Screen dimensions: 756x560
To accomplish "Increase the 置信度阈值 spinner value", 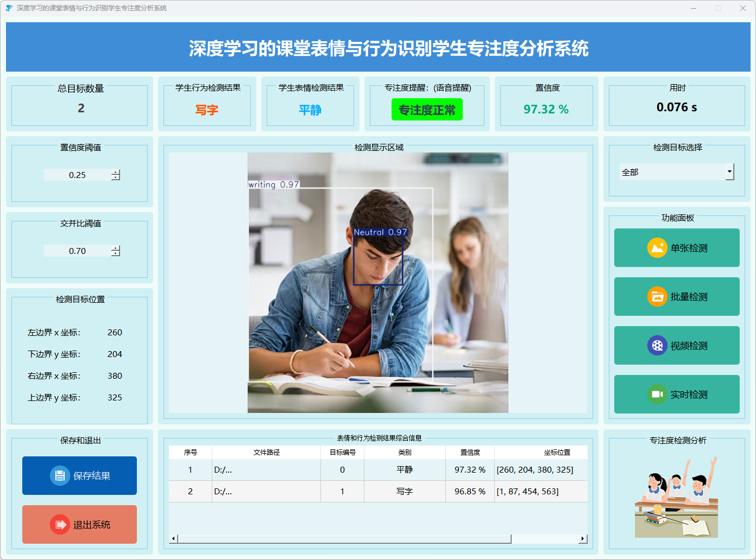I will [116, 172].
